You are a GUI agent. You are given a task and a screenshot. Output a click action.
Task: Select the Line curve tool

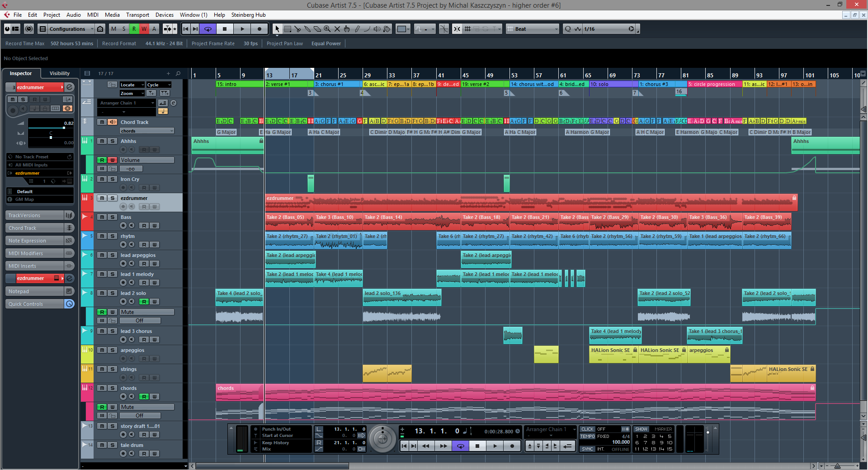[367, 29]
